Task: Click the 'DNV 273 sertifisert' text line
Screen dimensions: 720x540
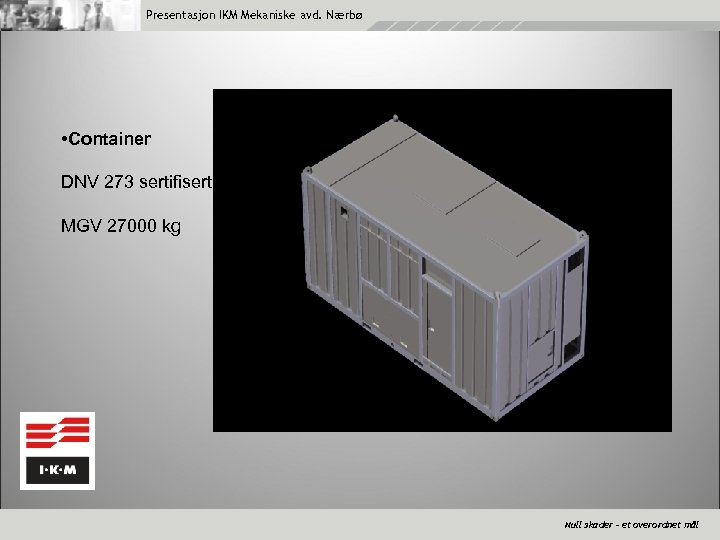Action: 136,182
